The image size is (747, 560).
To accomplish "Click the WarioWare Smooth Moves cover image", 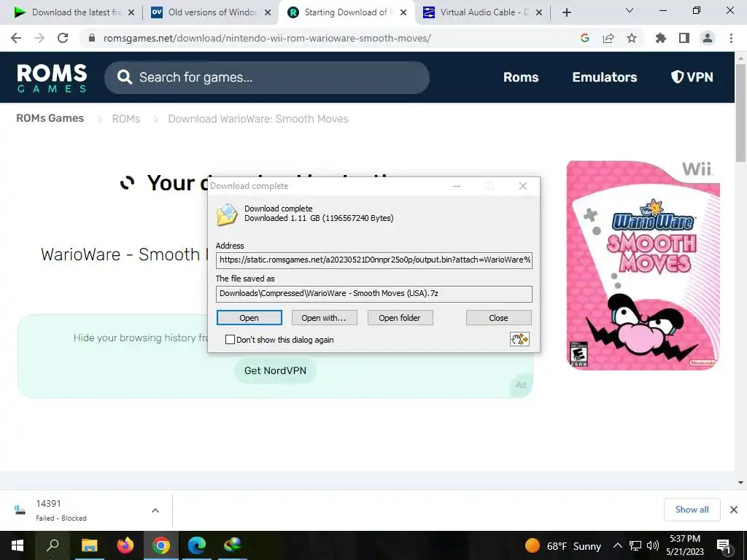I will tap(643, 265).
